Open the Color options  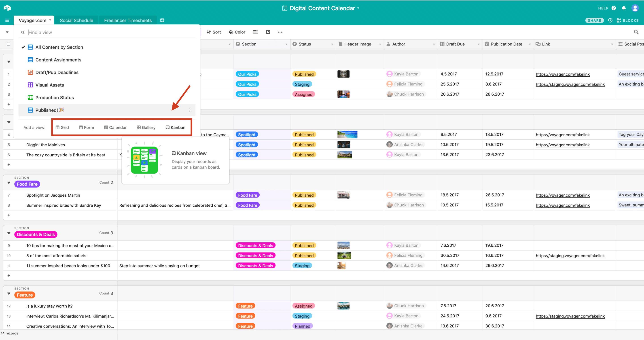pyautogui.click(x=237, y=32)
